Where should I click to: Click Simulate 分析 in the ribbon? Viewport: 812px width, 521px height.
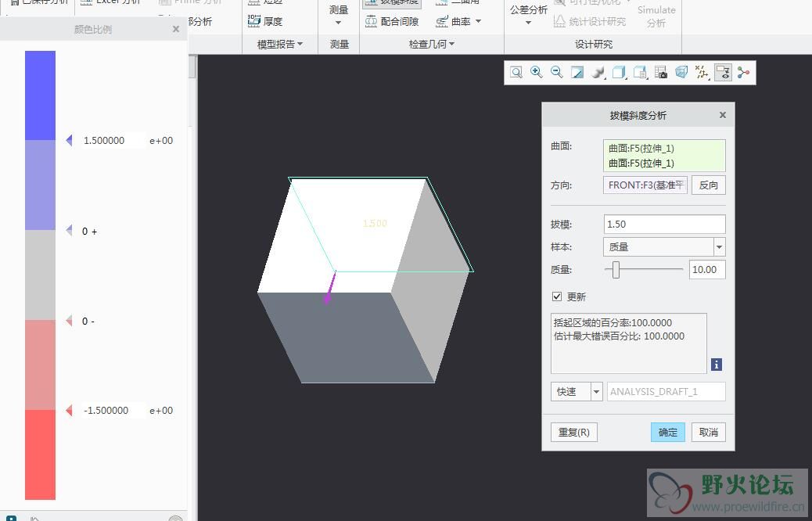[656, 16]
